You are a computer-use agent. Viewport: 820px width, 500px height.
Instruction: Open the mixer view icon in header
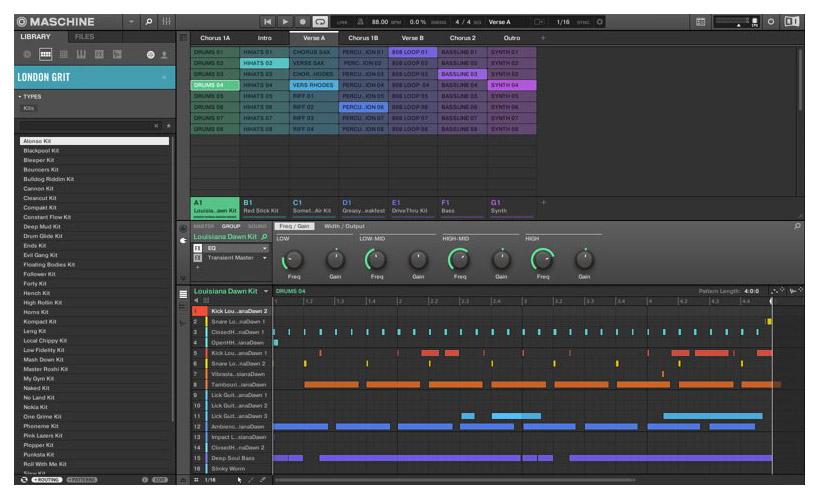click(166, 20)
